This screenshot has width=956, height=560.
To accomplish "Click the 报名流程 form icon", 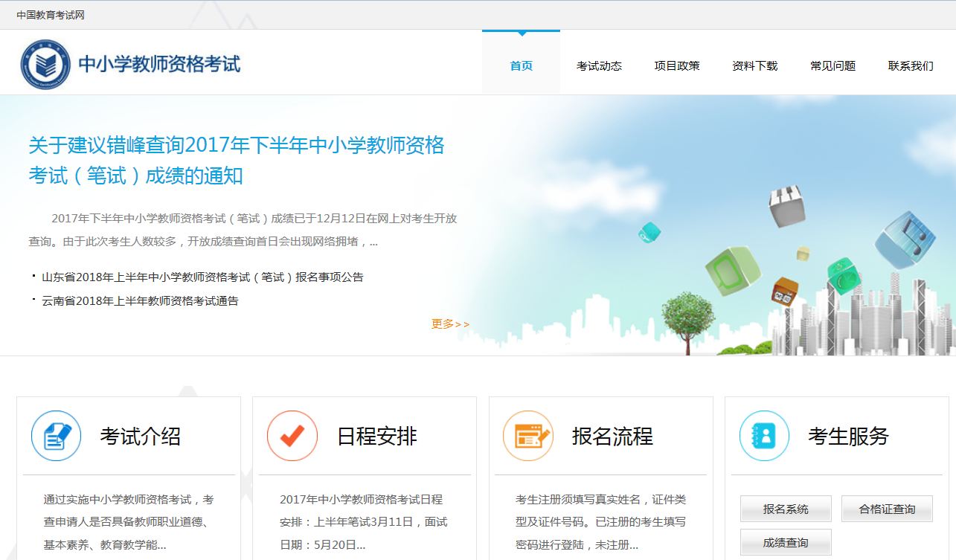I will tap(528, 436).
